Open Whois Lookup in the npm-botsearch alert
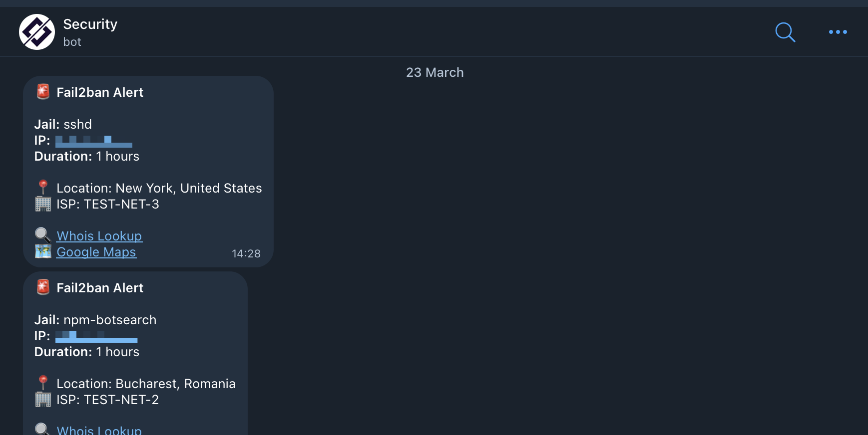This screenshot has width=868, height=435. [x=99, y=430]
